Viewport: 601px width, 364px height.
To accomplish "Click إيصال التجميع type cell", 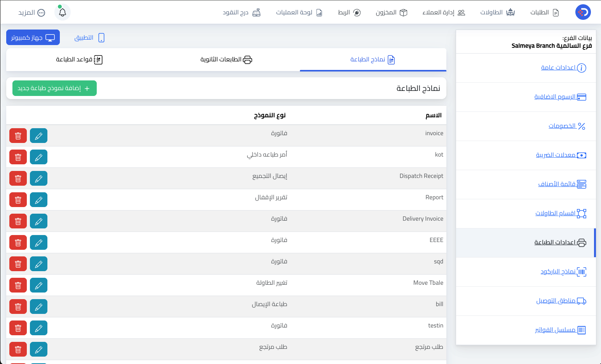I will [x=270, y=176].
